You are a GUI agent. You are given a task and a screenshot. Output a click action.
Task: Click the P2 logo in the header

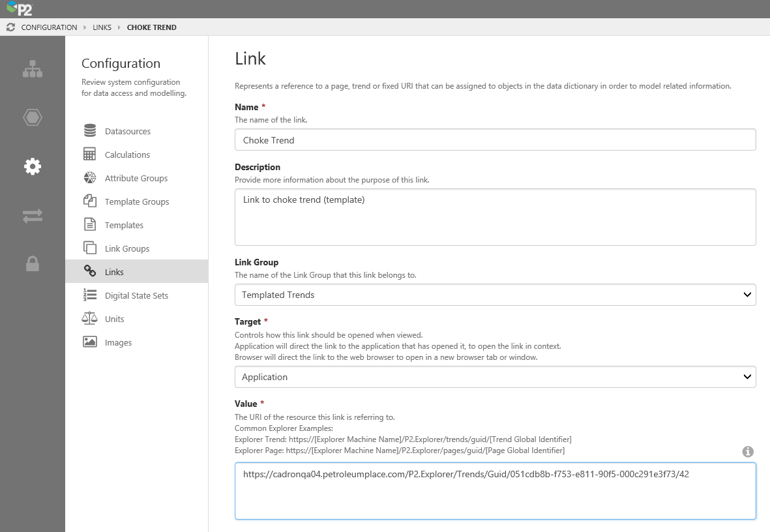[18, 9]
